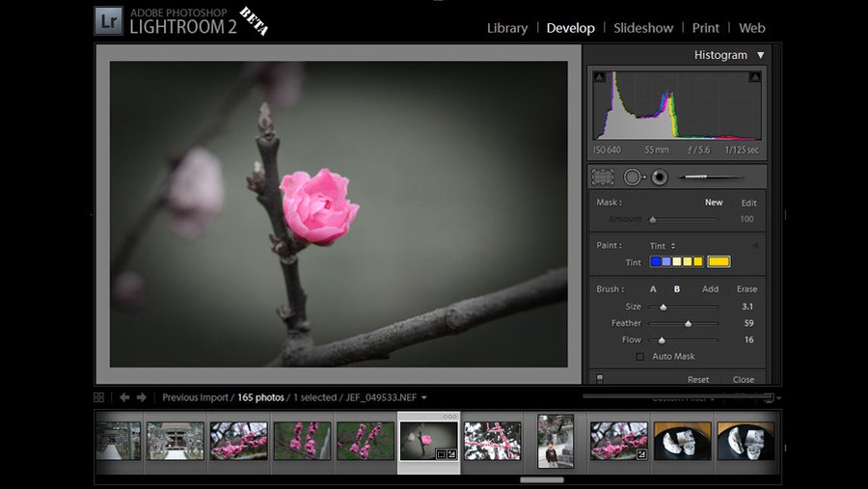Open the Slideshow module
The image size is (868, 489).
643,28
